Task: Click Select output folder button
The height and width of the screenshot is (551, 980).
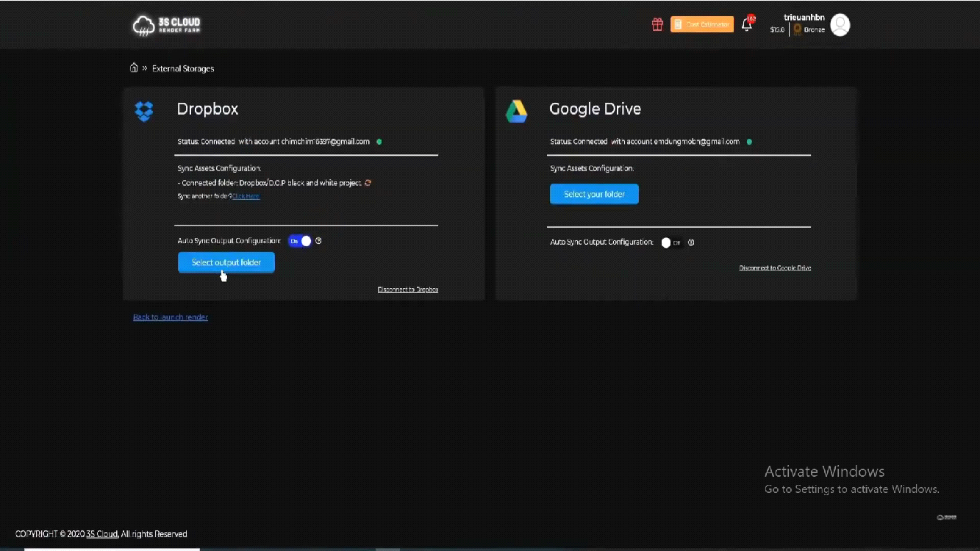Action: pyautogui.click(x=226, y=262)
